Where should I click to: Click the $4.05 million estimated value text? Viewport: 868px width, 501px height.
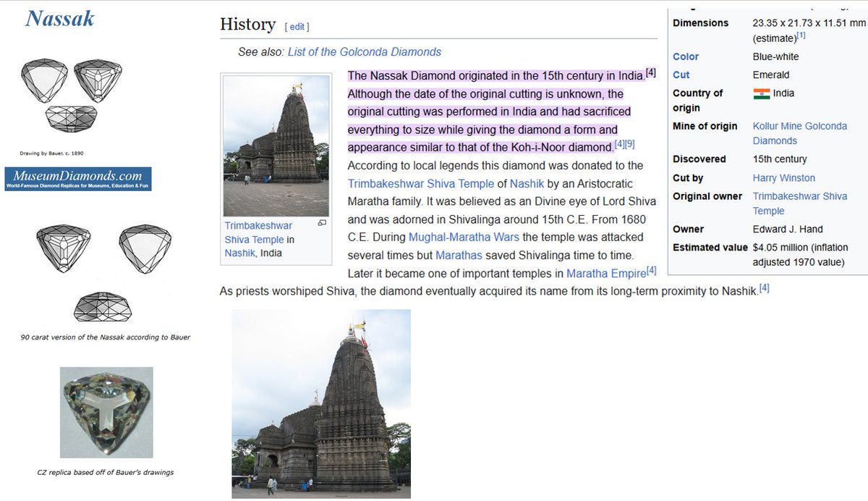(x=800, y=255)
